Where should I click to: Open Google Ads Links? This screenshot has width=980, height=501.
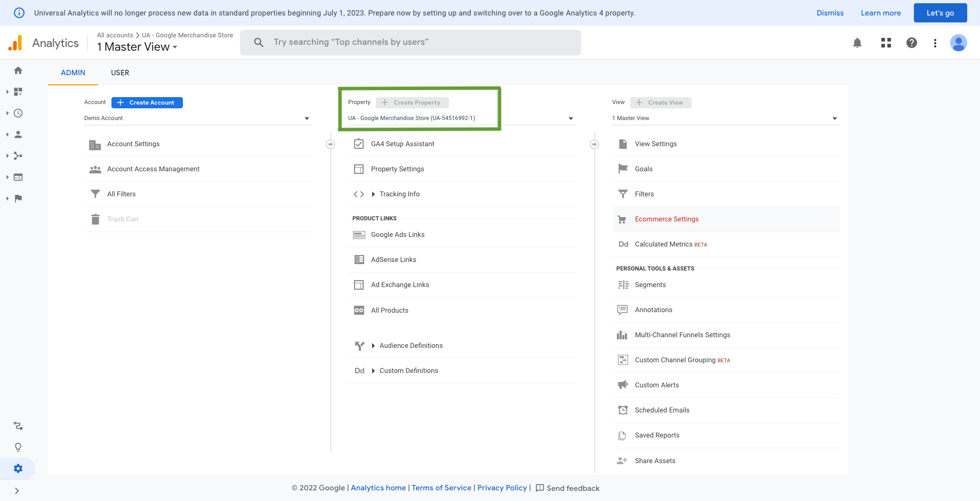click(x=398, y=235)
